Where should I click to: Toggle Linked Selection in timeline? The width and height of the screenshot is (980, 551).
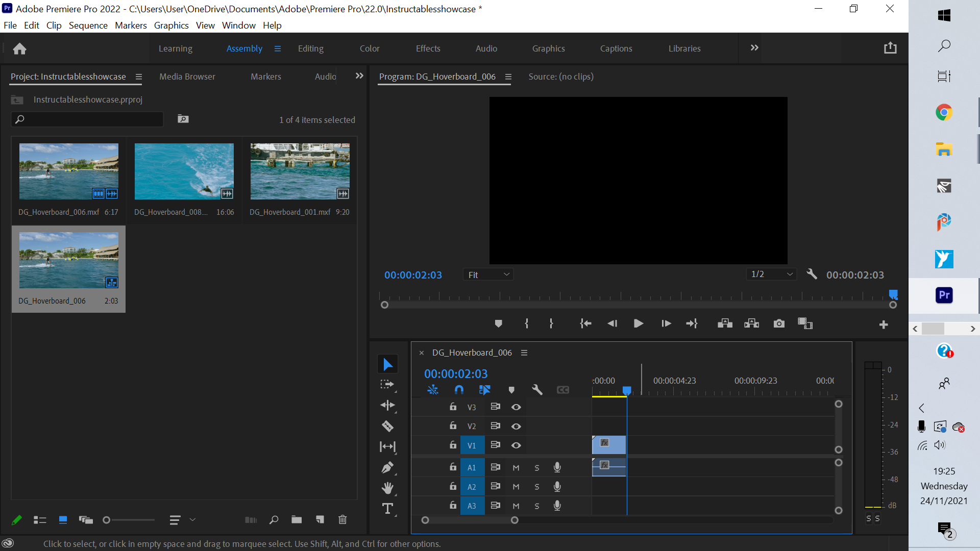[485, 390]
